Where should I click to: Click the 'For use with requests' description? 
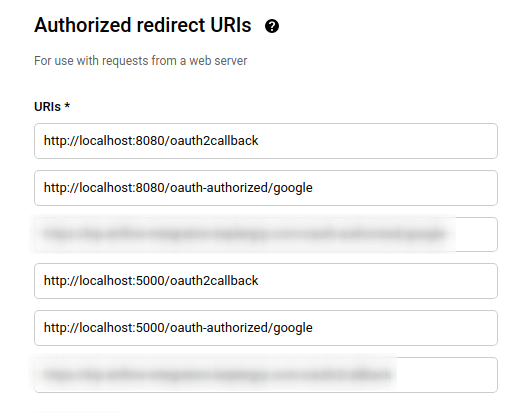(140, 61)
